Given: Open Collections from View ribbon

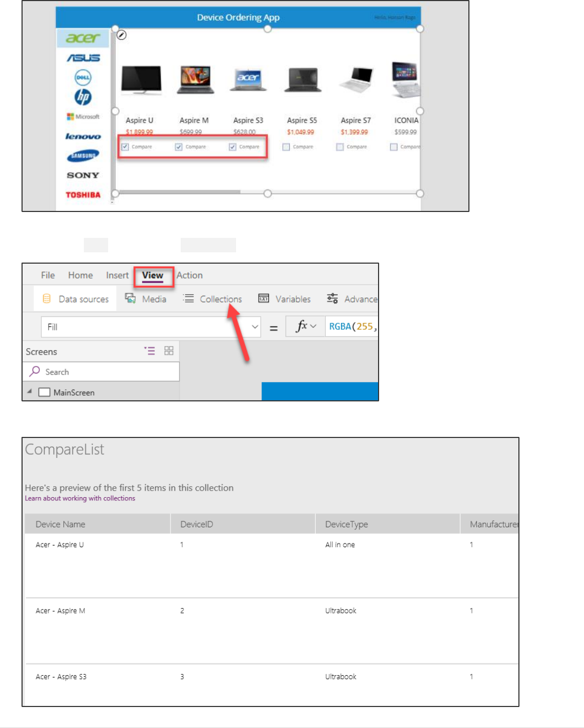Looking at the screenshot, I should pyautogui.click(x=212, y=299).
